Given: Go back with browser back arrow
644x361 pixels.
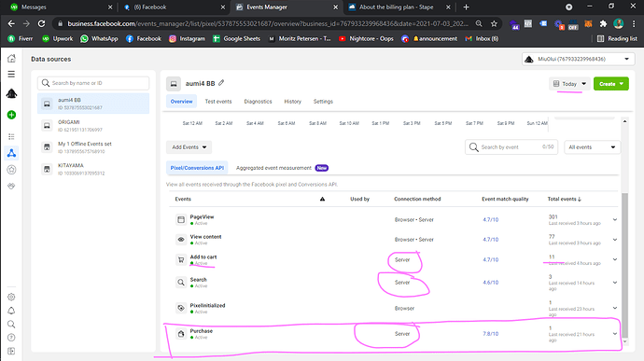Looking at the screenshot, I should pyautogui.click(x=11, y=24).
